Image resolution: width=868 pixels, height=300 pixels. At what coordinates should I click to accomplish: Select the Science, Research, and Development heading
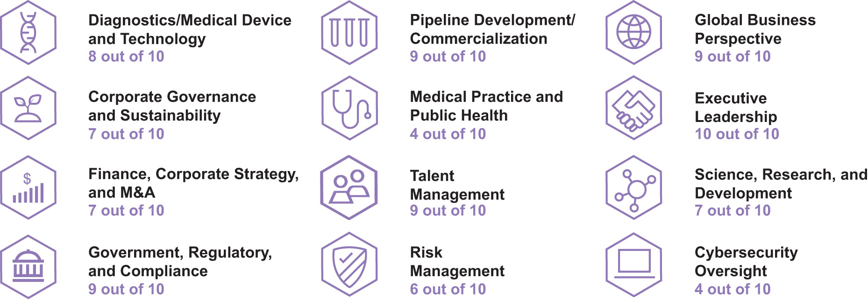781,184
